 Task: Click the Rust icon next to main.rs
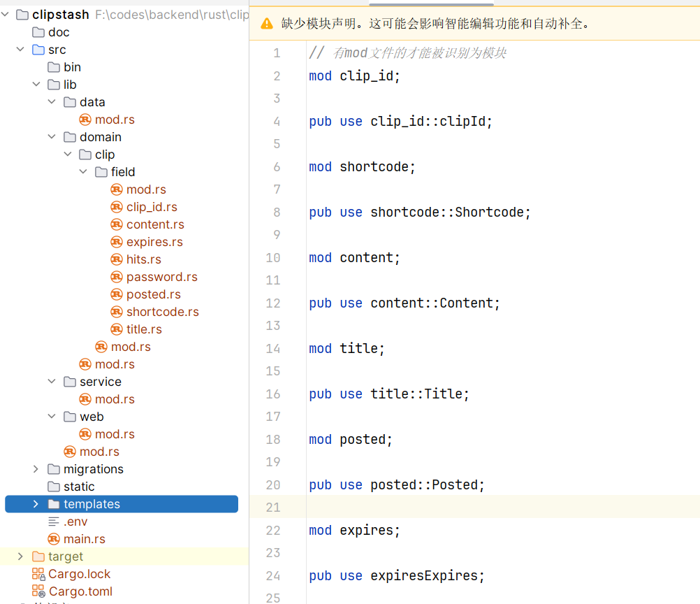pyautogui.click(x=54, y=539)
